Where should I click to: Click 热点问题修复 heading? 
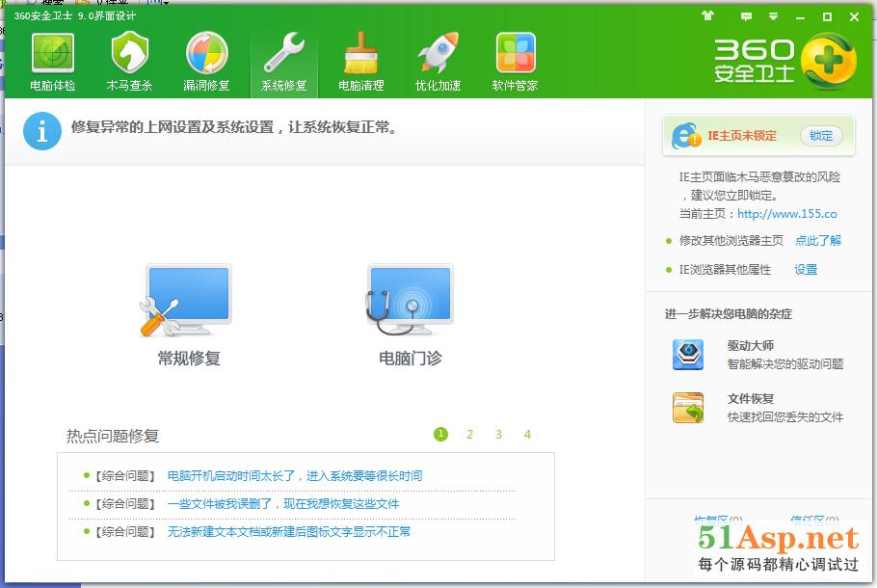click(113, 436)
